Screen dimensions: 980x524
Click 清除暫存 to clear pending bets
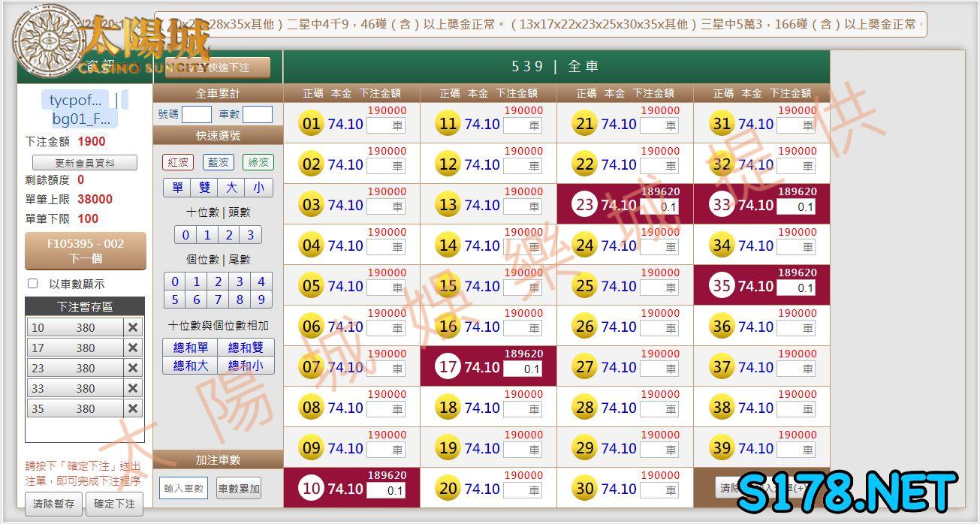tap(53, 504)
